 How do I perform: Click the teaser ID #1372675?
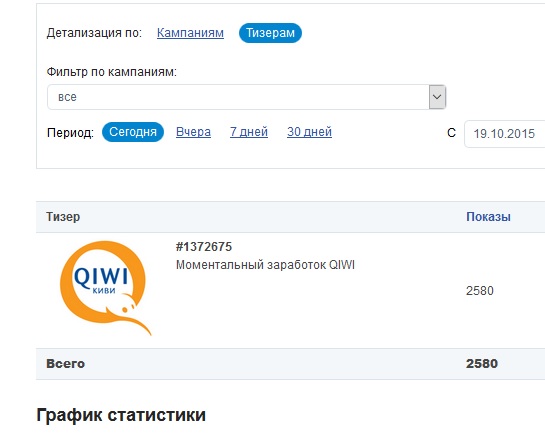(204, 247)
